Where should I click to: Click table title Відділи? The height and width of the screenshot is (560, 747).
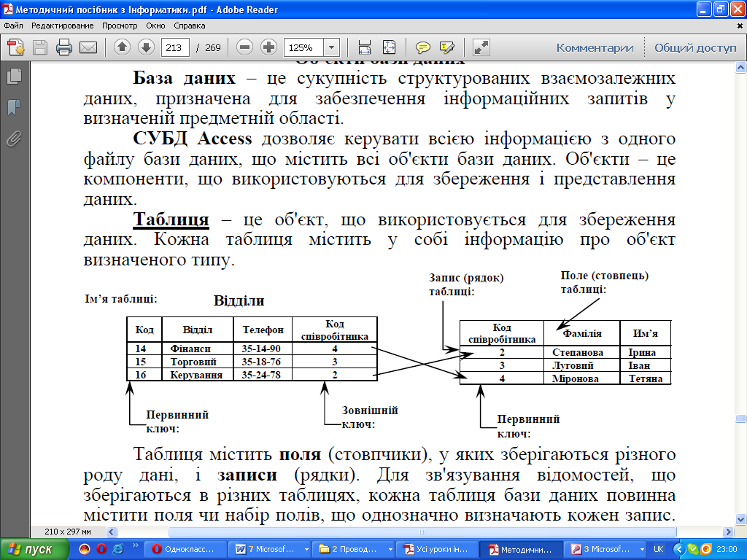click(x=239, y=301)
